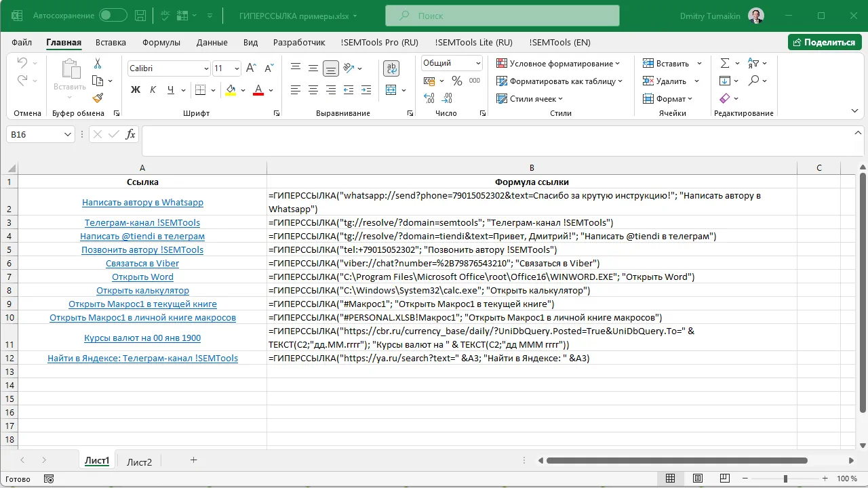Open the font name Calibri dropdown
The width and height of the screenshot is (868, 488).
[x=206, y=68]
